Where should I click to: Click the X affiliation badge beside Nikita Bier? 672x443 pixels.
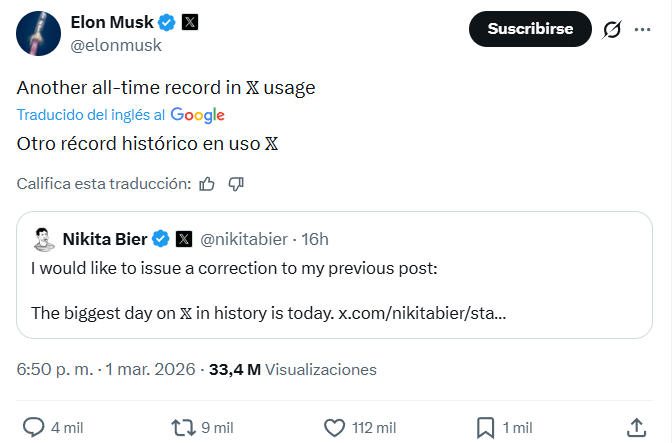pyautogui.click(x=184, y=239)
